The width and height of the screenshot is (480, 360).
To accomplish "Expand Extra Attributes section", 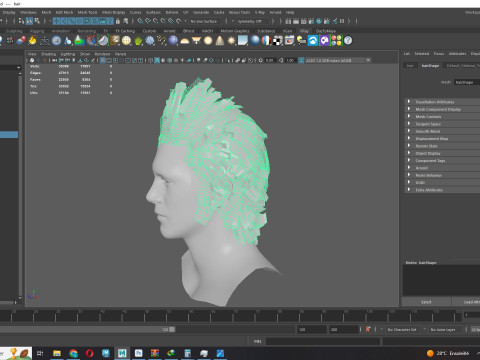I will [x=442, y=190].
